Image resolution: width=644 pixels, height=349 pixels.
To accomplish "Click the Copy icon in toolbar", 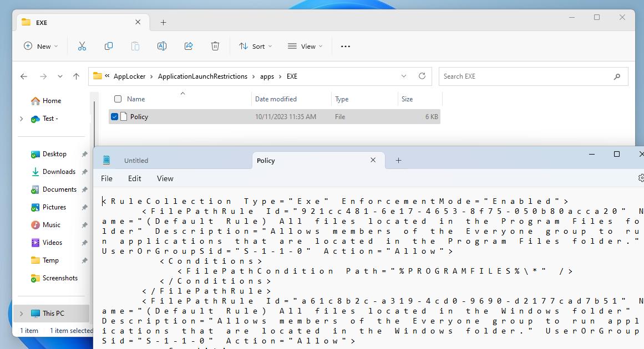I will (x=109, y=47).
